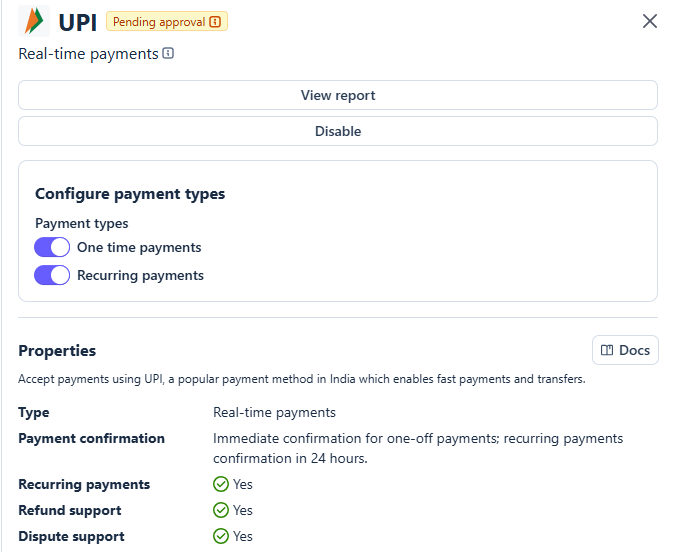Click the View report button
674x552 pixels.
click(x=338, y=95)
